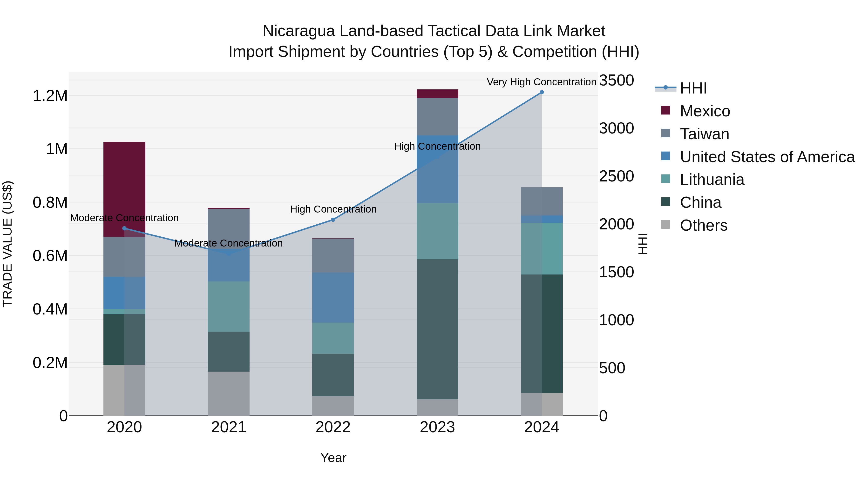Click the '1M' left axis tick

[x=57, y=149]
